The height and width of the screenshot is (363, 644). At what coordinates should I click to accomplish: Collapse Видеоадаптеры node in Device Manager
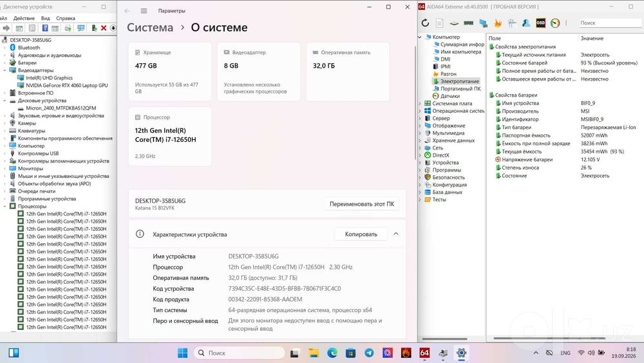tap(5, 70)
